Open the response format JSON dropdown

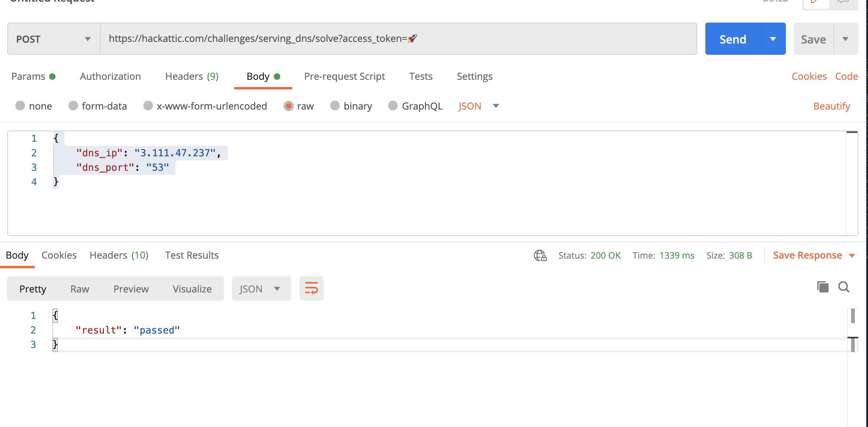coord(261,288)
